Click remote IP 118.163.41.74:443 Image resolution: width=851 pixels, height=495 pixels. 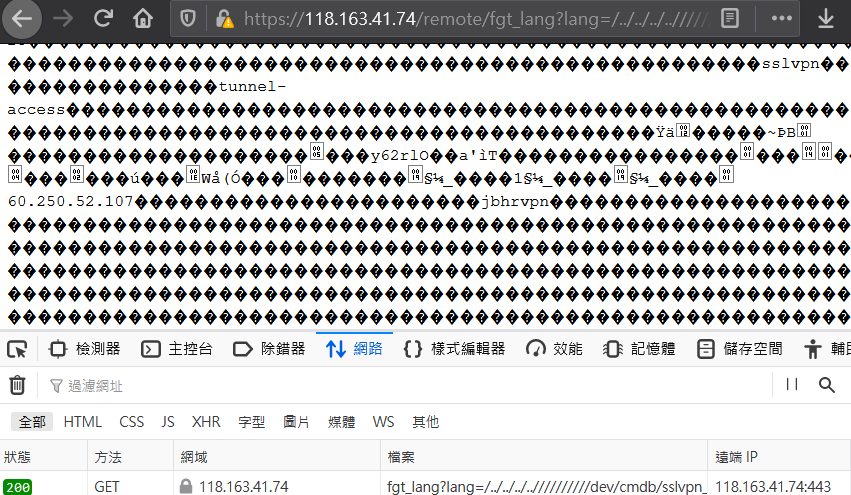[x=773, y=487]
